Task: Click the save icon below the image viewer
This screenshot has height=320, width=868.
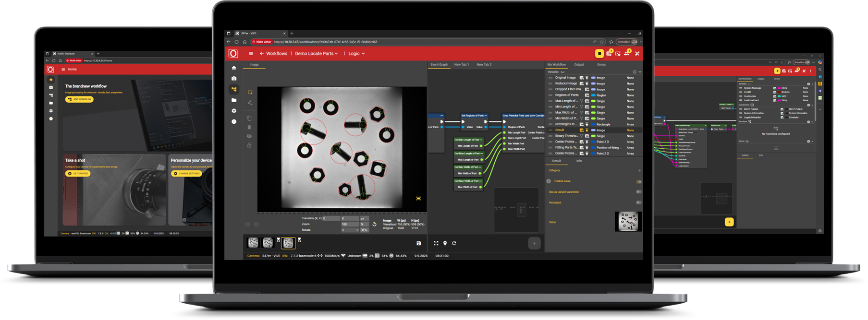Action: tap(418, 243)
